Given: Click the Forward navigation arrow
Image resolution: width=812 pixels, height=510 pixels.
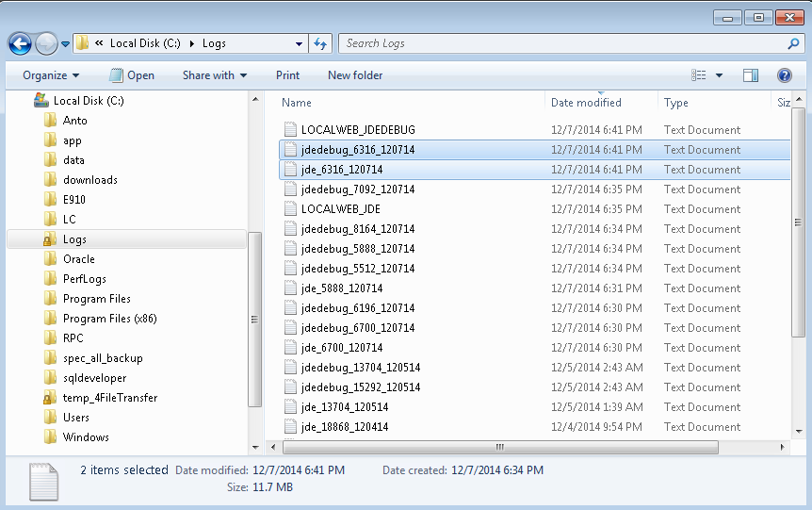Looking at the screenshot, I should pyautogui.click(x=46, y=44).
